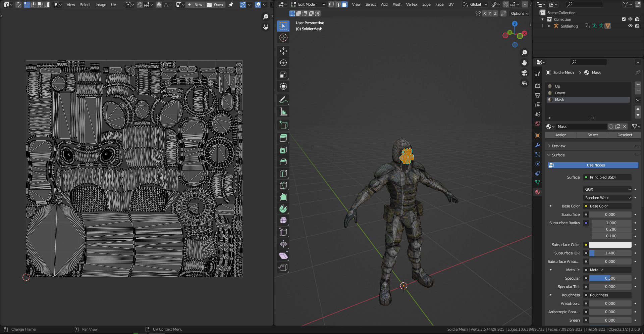The width and height of the screenshot is (644, 334).
Task: Open the Edit Mode dropdown
Action: coord(308,4)
